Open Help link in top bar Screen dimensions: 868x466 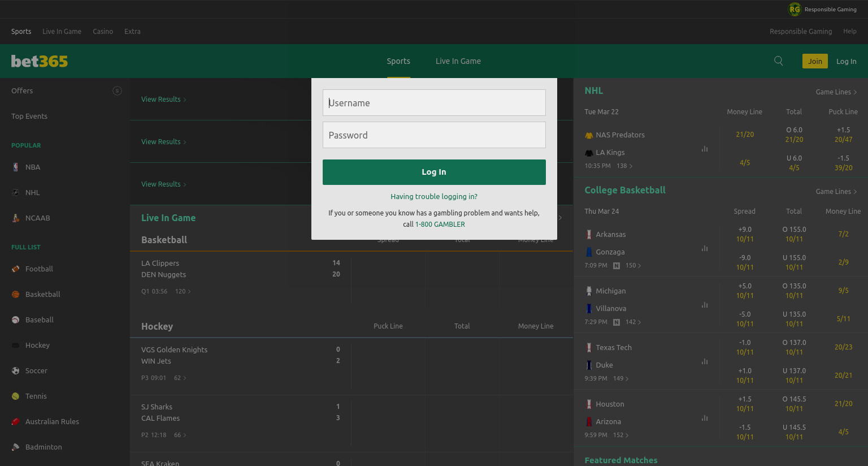850,32
